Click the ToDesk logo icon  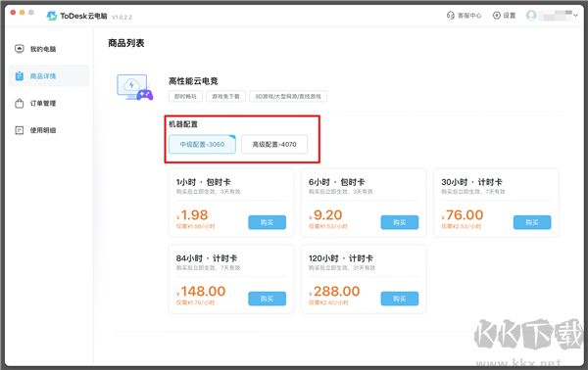click(x=52, y=16)
